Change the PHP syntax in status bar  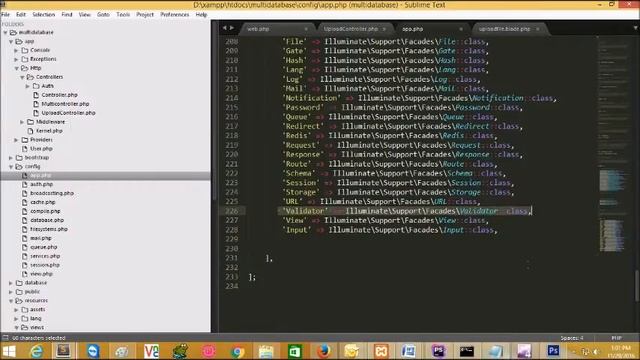(x=616, y=338)
